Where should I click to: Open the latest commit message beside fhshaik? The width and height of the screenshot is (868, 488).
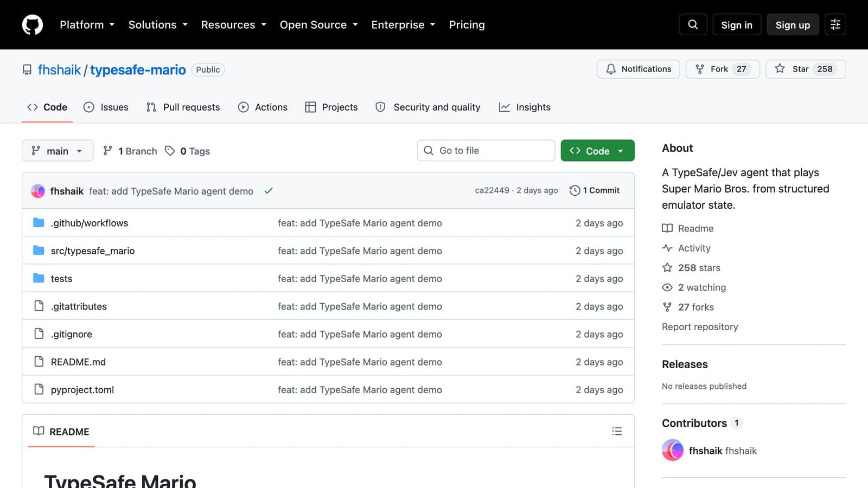(x=171, y=191)
